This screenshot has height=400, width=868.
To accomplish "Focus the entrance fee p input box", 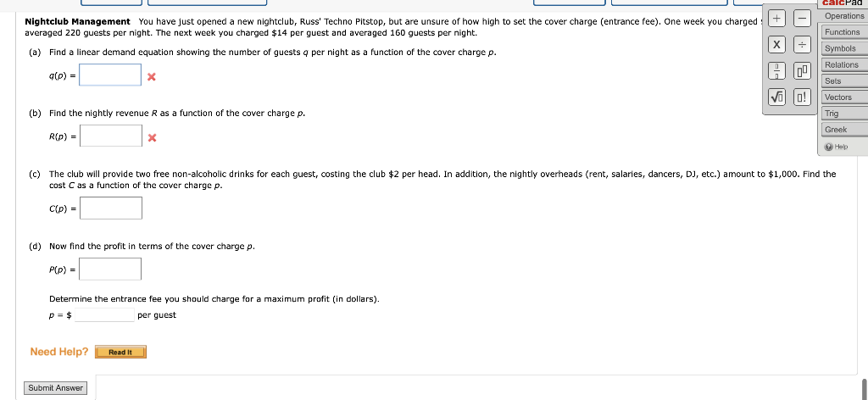I will click(x=104, y=314).
